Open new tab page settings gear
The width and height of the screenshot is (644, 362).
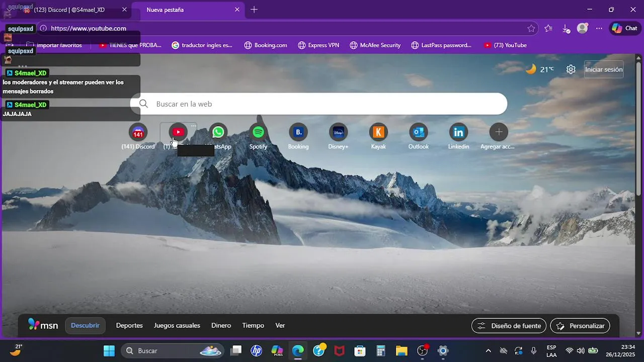pos(571,69)
